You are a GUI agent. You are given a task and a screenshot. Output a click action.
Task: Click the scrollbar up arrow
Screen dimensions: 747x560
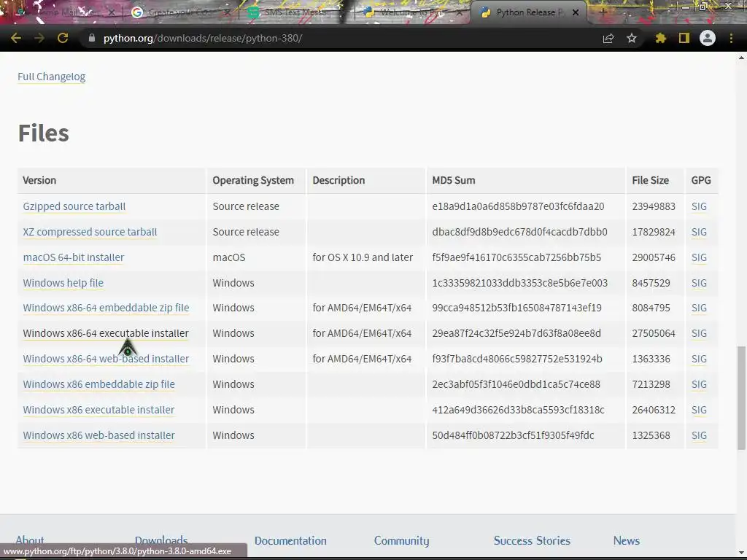click(x=741, y=58)
